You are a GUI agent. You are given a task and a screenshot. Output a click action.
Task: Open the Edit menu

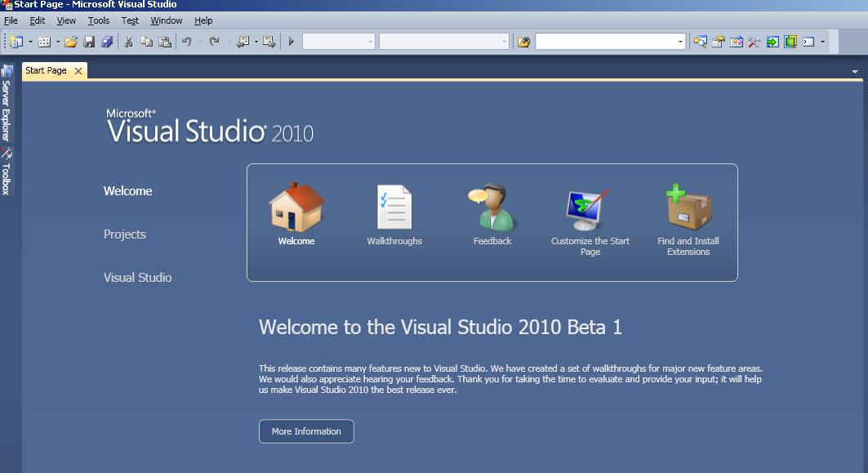37,20
